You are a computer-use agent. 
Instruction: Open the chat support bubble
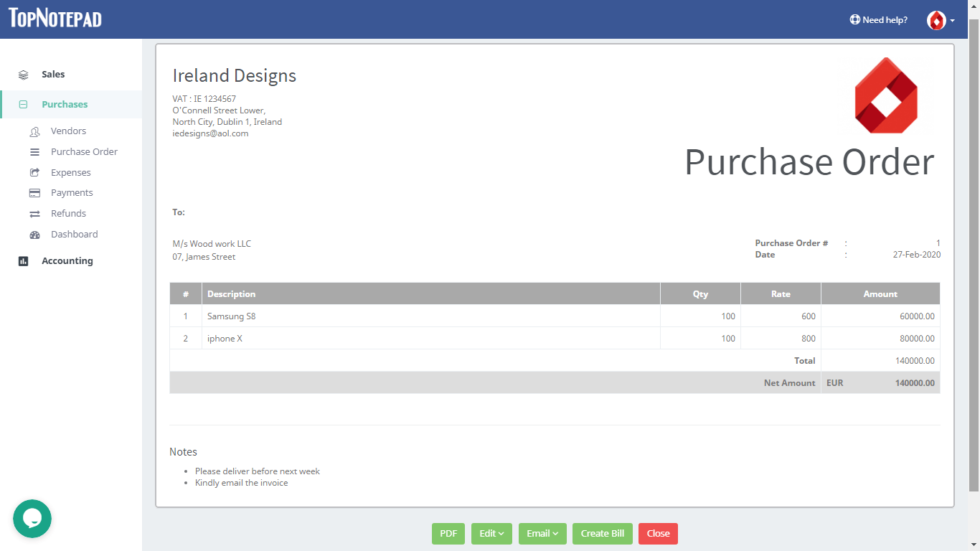pyautogui.click(x=32, y=518)
